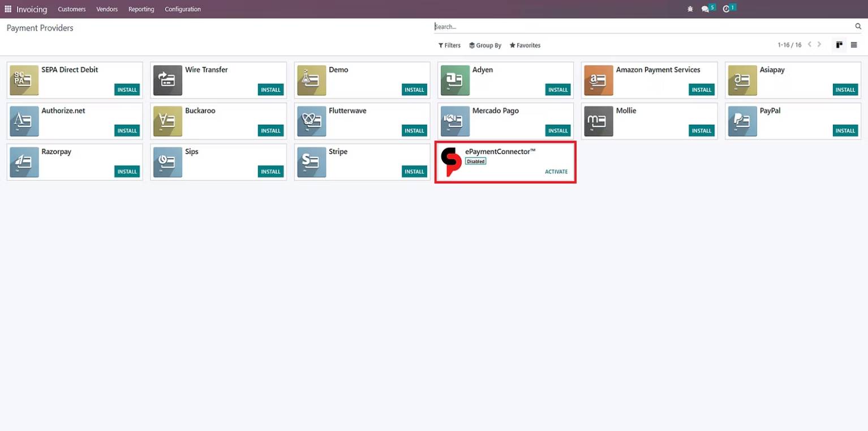Click the Flutterwave provider logo
This screenshot has height=431, width=868.
coord(312,121)
